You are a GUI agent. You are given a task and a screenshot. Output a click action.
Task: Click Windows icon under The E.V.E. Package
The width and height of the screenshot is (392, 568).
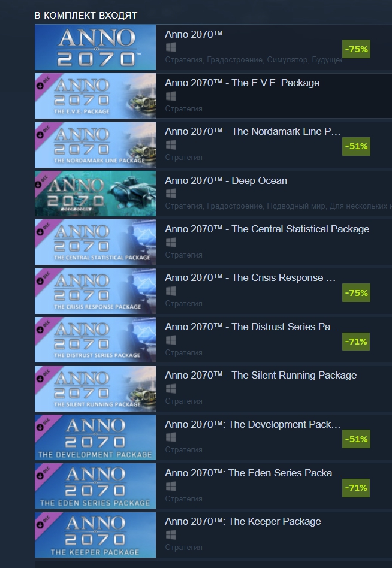[x=171, y=96]
